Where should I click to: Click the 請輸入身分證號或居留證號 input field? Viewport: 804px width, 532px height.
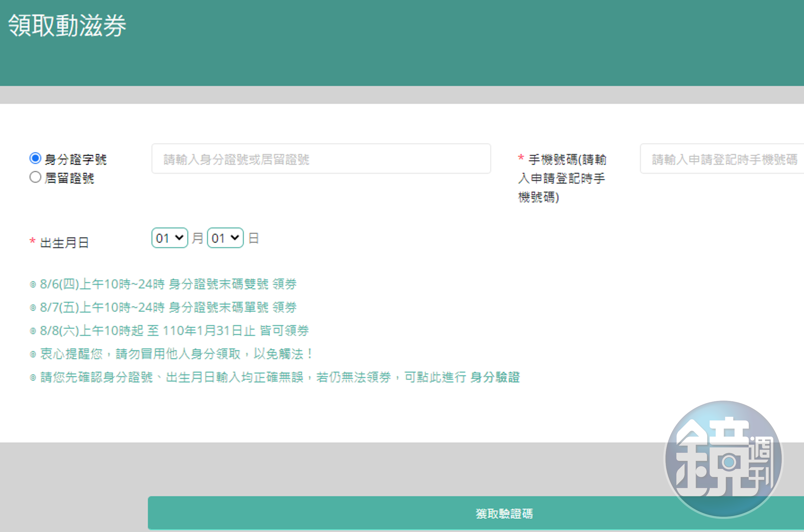point(321,159)
